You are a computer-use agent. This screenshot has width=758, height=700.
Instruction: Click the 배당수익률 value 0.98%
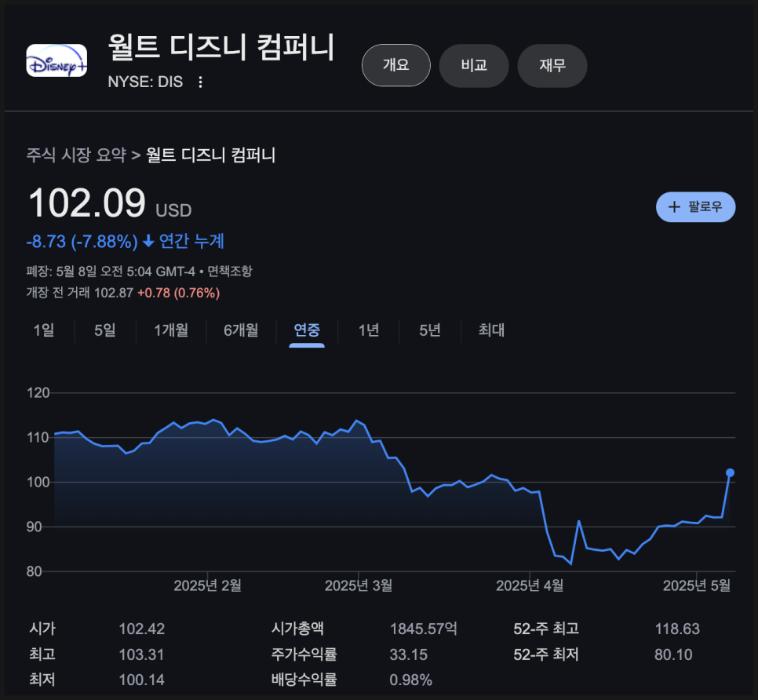pos(411,680)
